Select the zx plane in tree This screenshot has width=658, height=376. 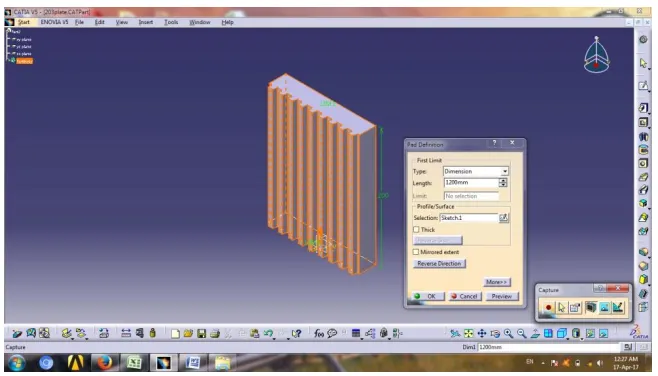pyautogui.click(x=24, y=54)
